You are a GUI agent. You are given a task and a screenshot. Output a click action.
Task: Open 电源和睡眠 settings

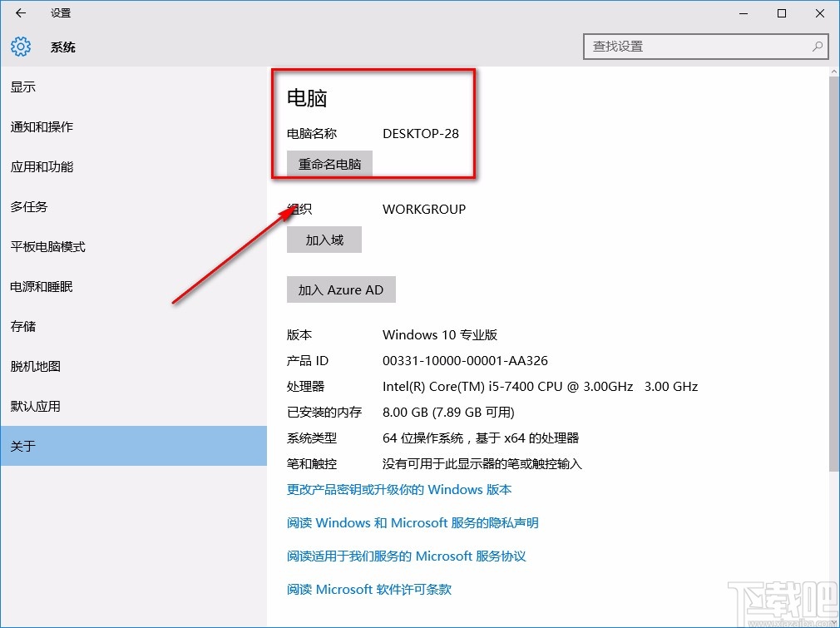42,286
